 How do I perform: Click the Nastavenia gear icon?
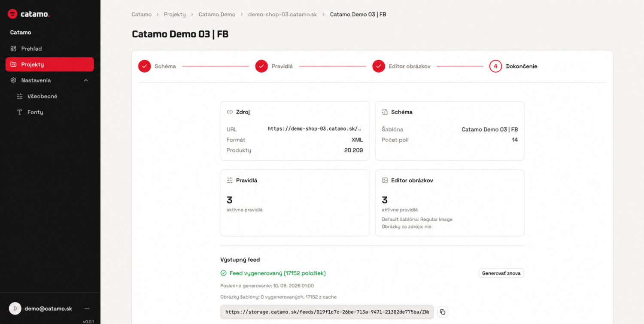pos(13,80)
